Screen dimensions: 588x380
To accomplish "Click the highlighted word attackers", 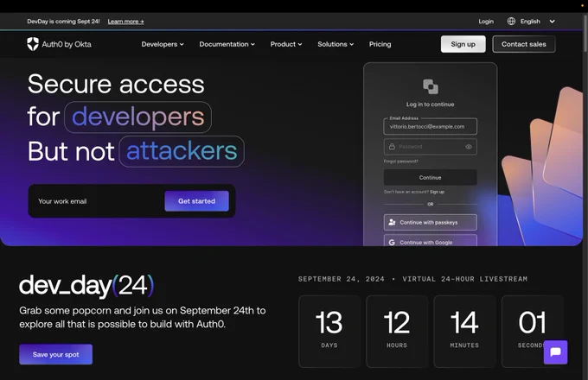I will tap(182, 151).
